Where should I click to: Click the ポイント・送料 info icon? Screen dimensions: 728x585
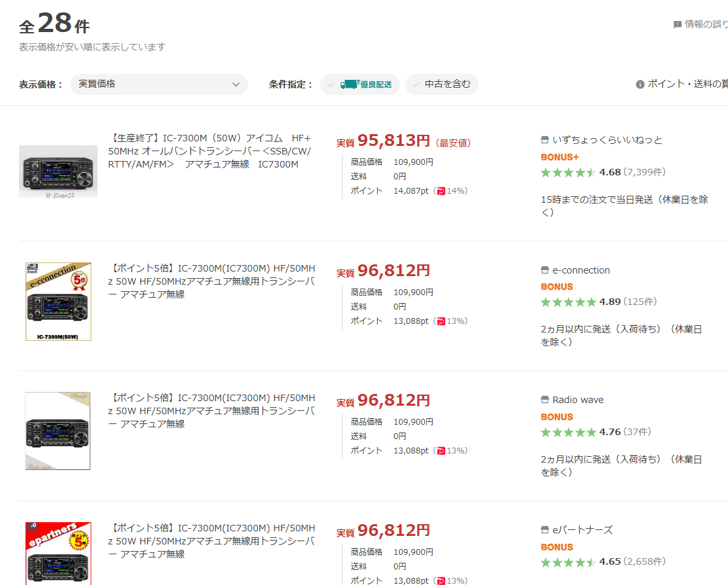640,84
